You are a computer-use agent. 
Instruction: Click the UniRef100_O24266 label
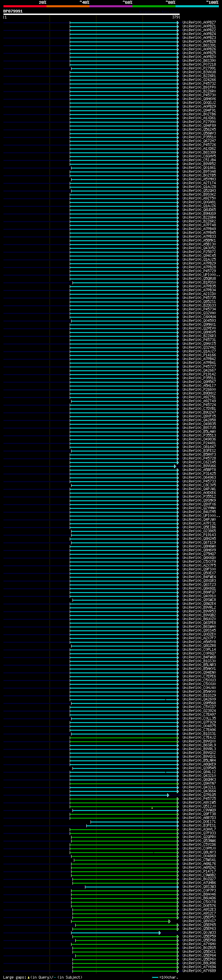pos(199,80)
